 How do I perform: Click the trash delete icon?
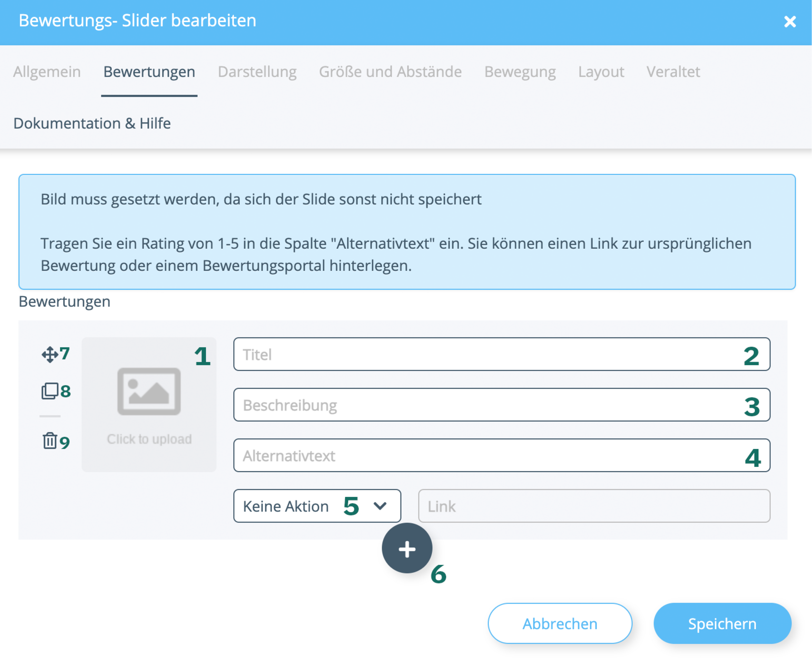coord(50,441)
